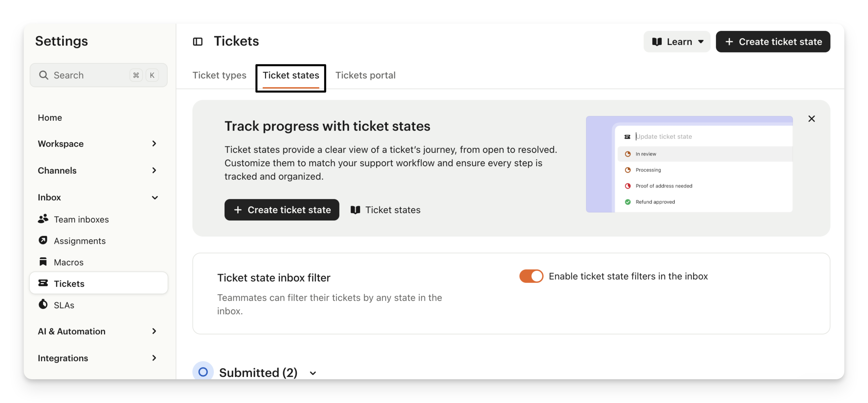This screenshot has height=403, width=868.
Task: Click the Settings search field
Action: (91, 75)
